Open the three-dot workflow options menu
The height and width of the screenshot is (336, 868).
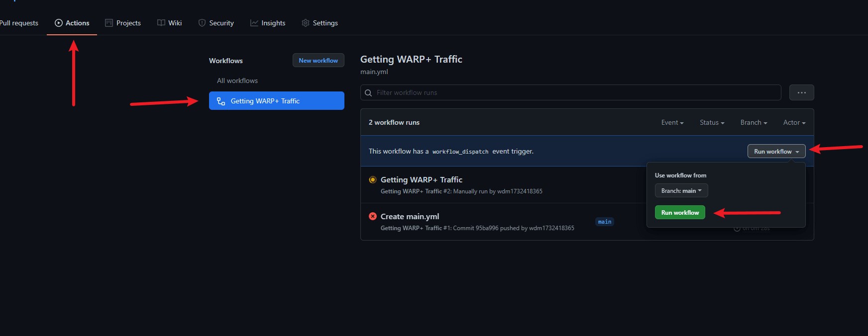tap(801, 92)
